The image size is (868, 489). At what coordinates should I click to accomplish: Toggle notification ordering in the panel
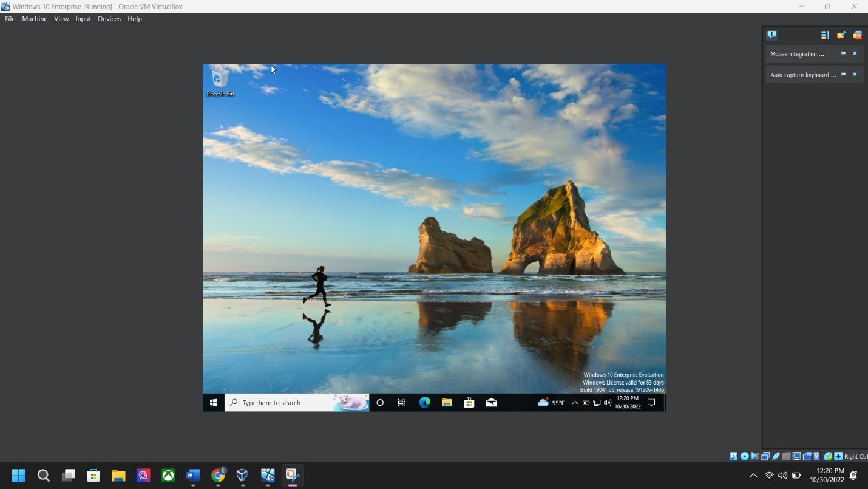(825, 35)
